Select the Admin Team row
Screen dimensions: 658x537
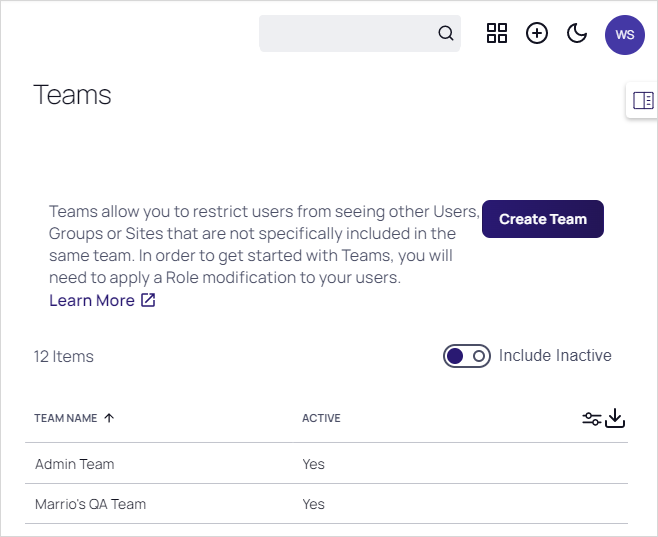point(75,464)
